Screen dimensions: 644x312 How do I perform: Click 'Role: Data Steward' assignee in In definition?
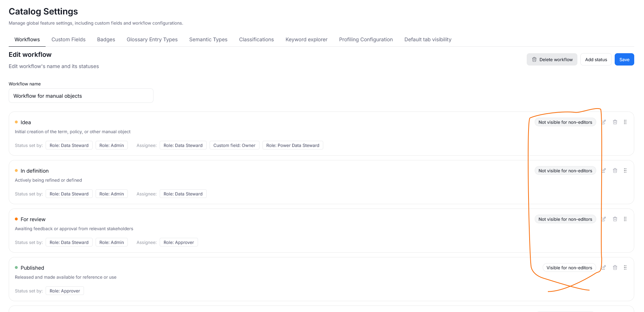183,194
